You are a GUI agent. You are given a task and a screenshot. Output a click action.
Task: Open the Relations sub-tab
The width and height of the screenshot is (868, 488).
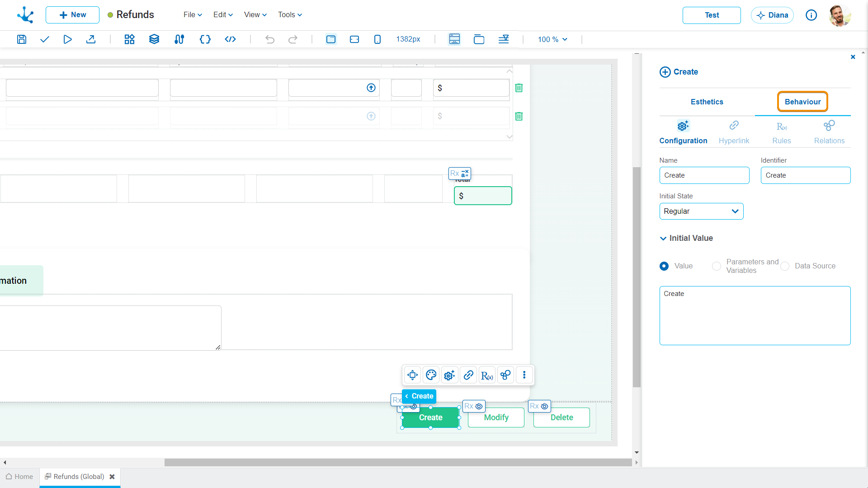[829, 132]
